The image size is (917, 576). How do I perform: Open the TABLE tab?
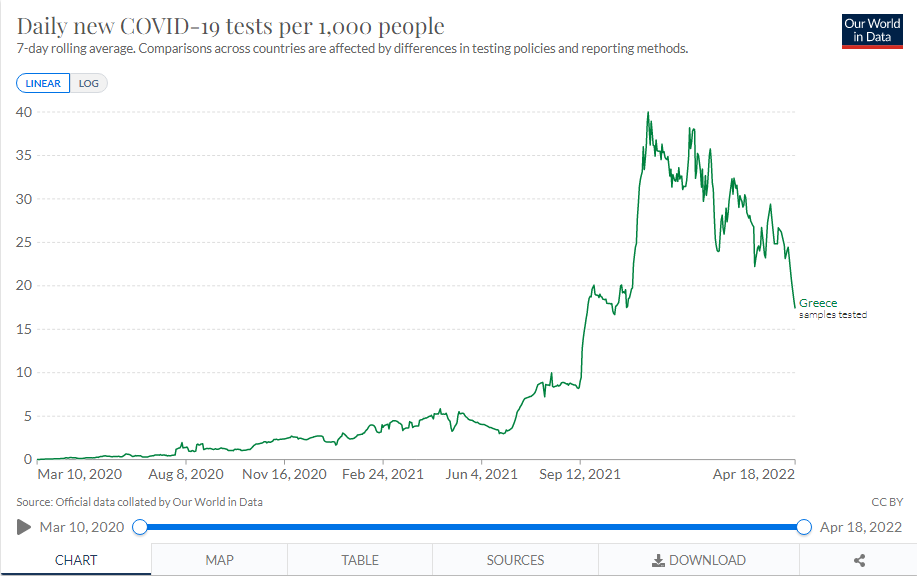point(360,560)
